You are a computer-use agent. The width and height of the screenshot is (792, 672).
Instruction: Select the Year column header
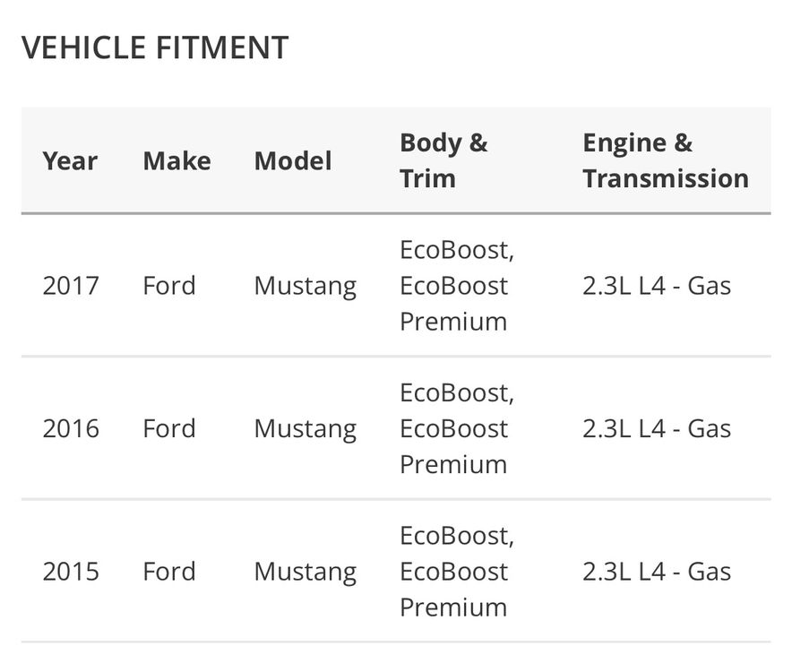[70, 161]
